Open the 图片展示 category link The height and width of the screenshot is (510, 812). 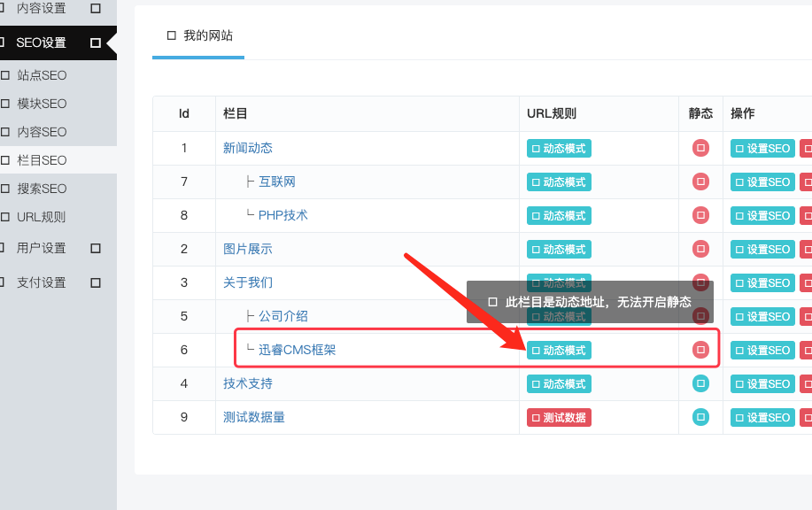[x=248, y=249]
